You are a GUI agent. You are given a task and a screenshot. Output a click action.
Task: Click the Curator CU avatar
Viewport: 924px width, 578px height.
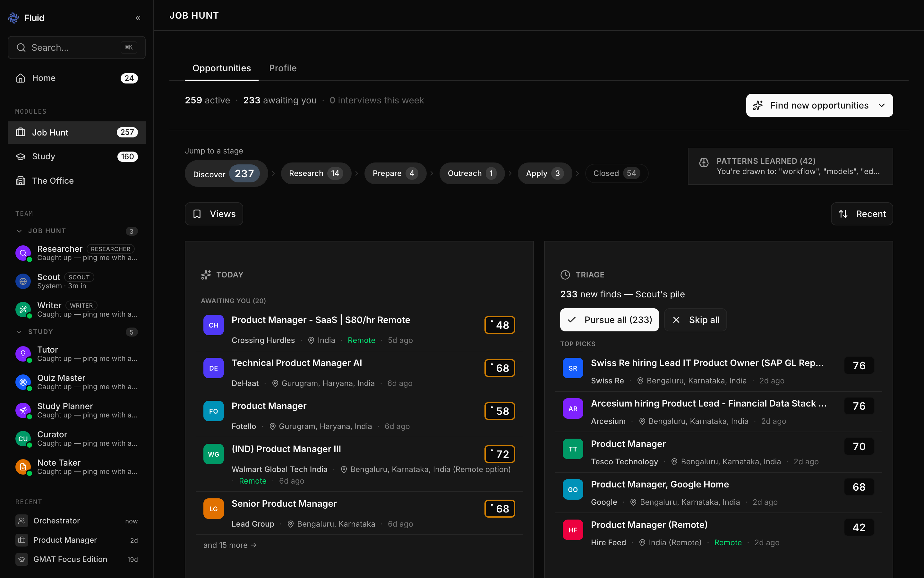(23, 439)
